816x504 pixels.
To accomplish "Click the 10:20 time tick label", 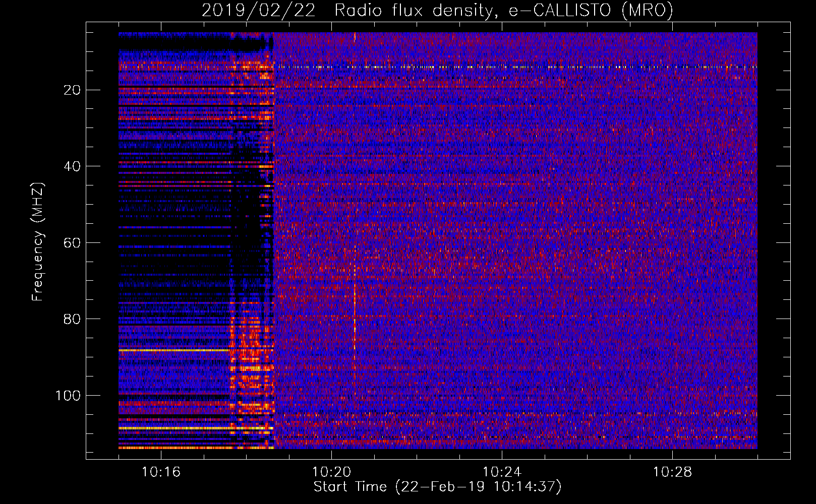I will click(x=331, y=472).
